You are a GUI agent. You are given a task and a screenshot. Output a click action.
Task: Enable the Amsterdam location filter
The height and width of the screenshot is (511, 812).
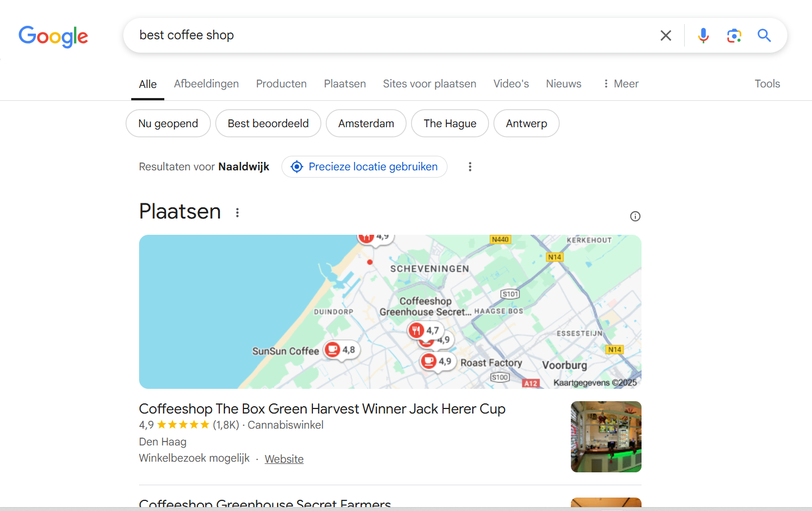[x=366, y=123]
